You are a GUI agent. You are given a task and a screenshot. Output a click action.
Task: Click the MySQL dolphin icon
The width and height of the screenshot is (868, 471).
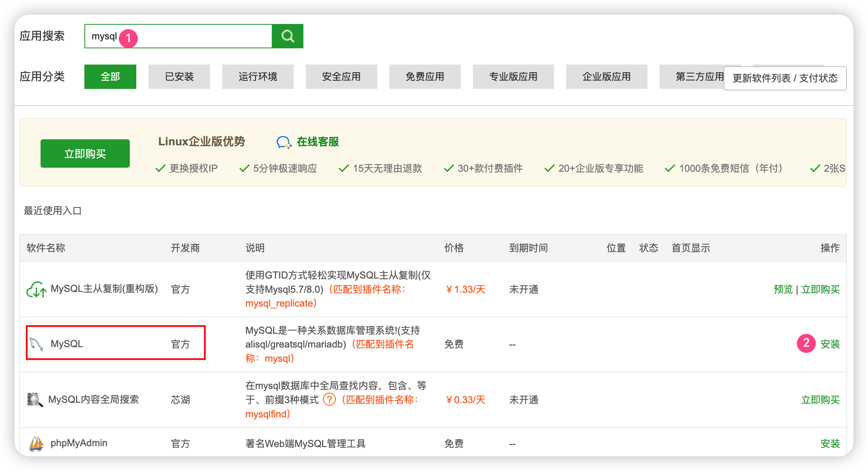click(x=37, y=344)
